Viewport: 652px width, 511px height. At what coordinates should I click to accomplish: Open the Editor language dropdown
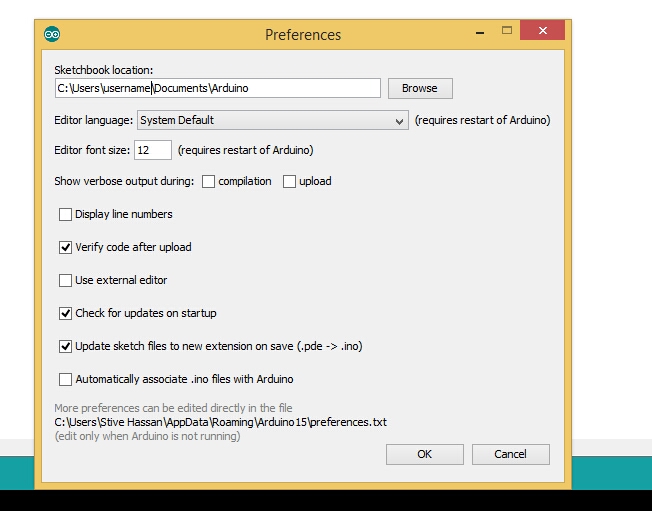(x=273, y=120)
